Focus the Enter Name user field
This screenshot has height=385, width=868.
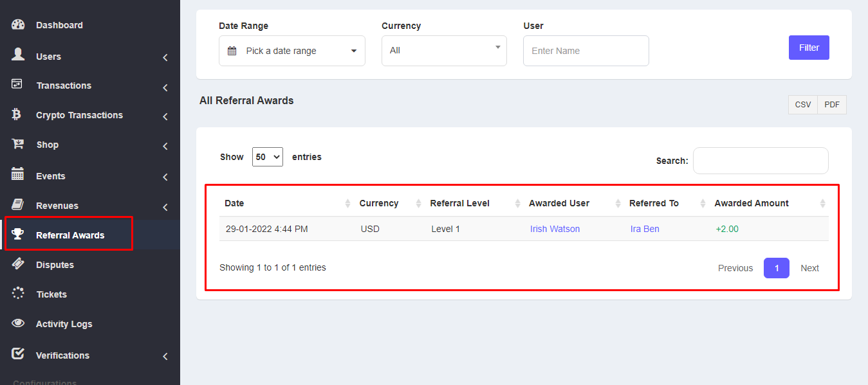point(586,51)
